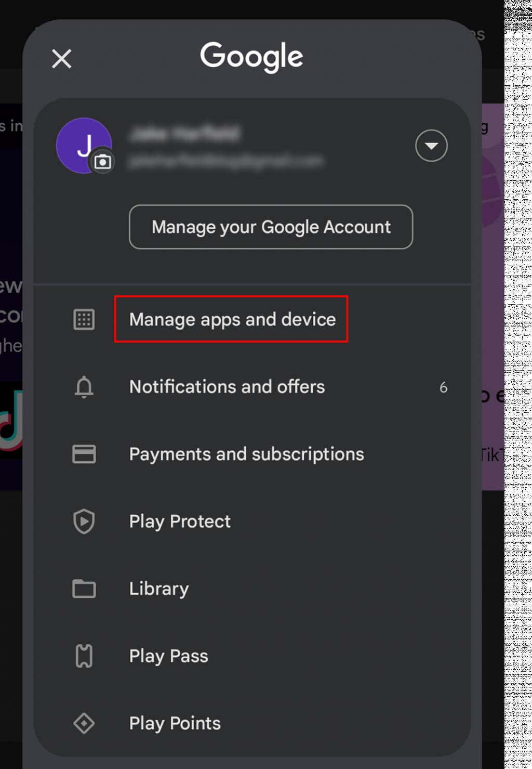Click the Play Protect shield icon

pyautogui.click(x=84, y=521)
